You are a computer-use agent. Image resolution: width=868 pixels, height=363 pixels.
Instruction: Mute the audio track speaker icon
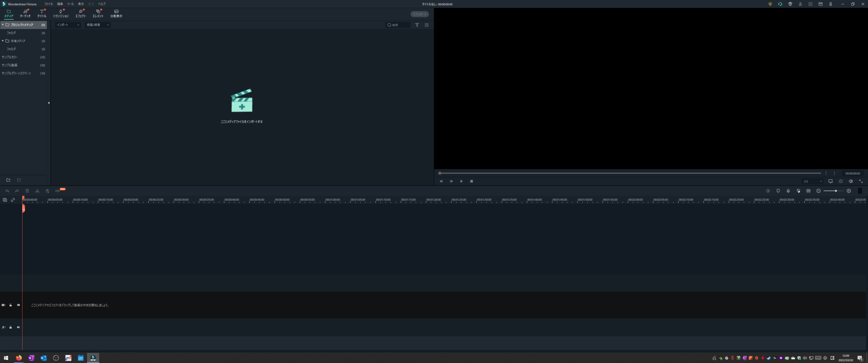pyautogui.click(x=19, y=327)
